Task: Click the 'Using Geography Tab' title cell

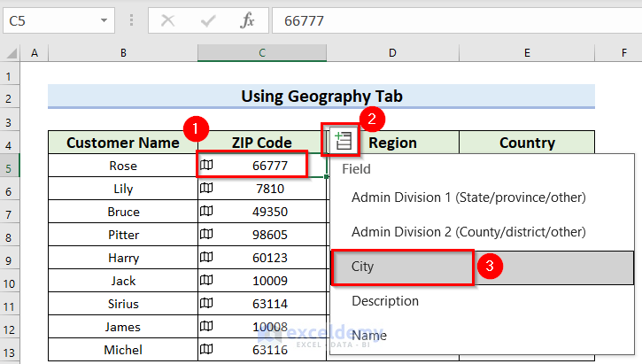Action: tap(321, 97)
